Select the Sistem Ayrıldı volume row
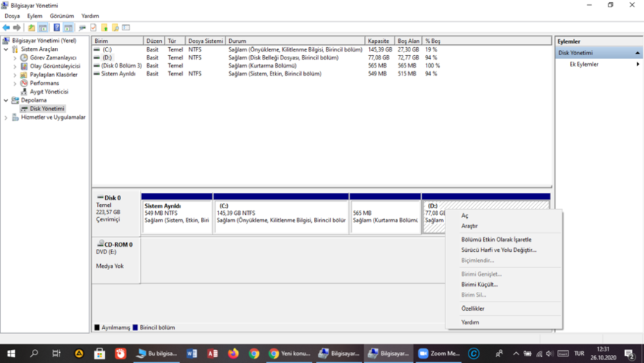The image size is (644, 363). pyautogui.click(x=267, y=73)
